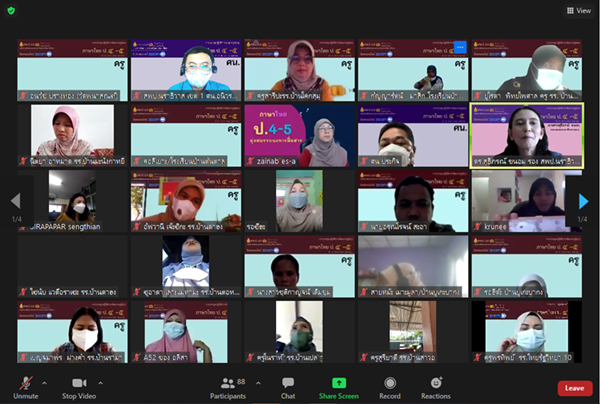Open the View layout menu
The width and height of the screenshot is (600, 404).
[577, 10]
